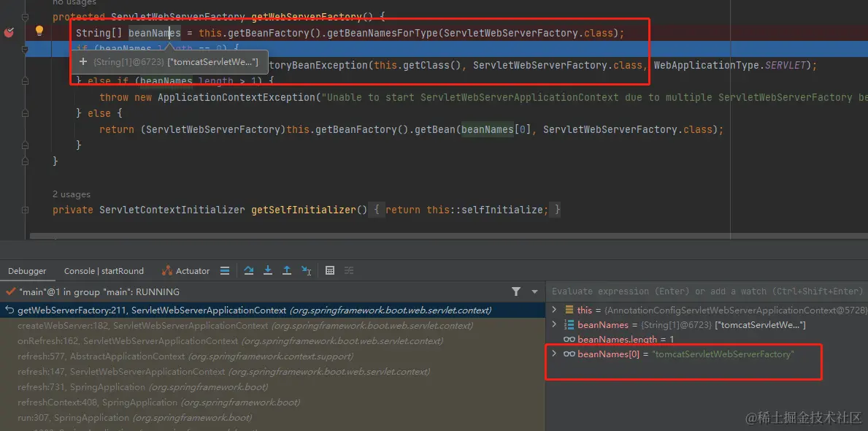Expand the beanNames variable node
The width and height of the screenshot is (868, 431).
[556, 324]
